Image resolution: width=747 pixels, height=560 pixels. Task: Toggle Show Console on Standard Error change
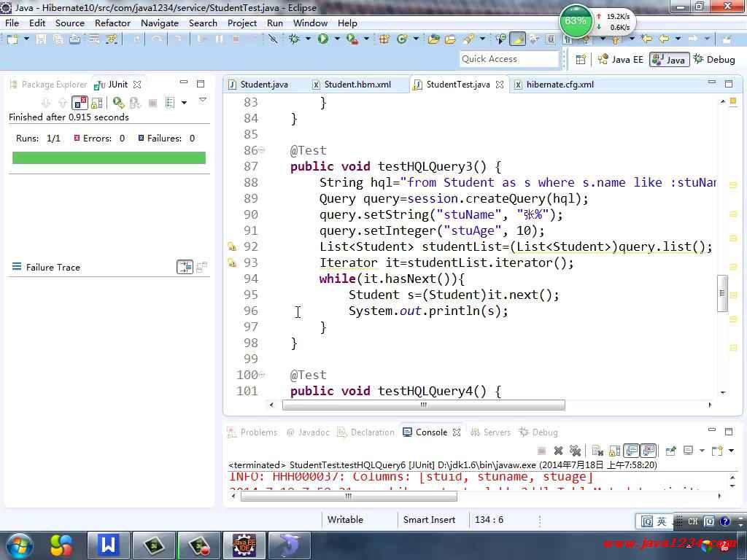click(x=649, y=451)
